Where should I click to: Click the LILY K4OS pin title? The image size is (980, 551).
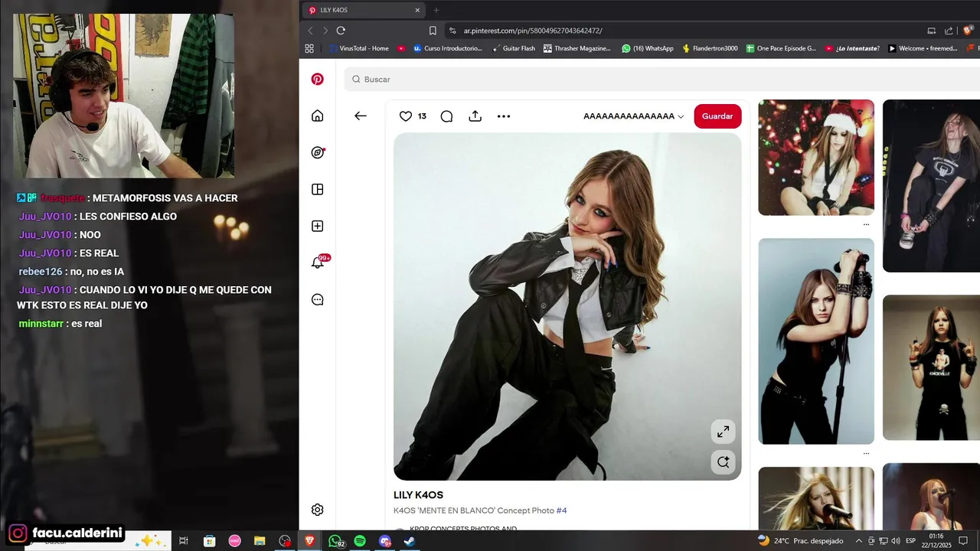tap(418, 495)
